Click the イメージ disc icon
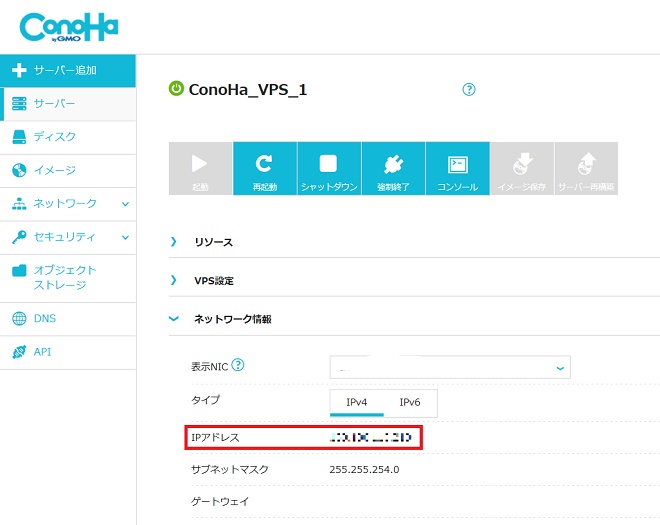The width and height of the screenshot is (660, 525). pos(19,170)
